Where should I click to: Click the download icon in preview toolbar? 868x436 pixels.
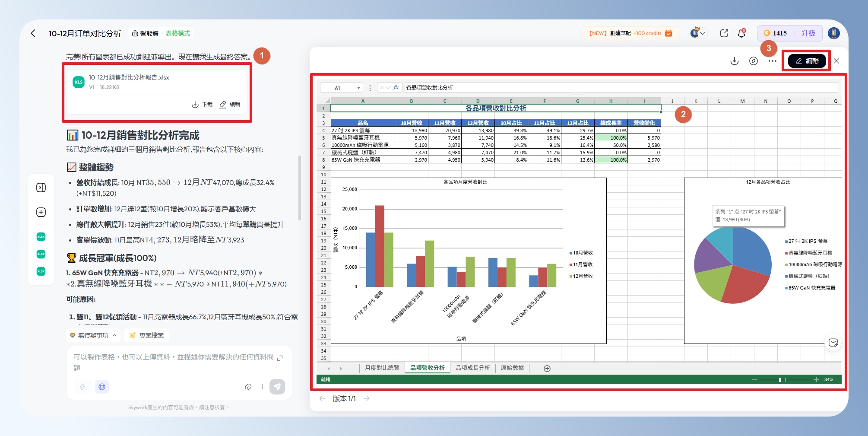pos(734,61)
